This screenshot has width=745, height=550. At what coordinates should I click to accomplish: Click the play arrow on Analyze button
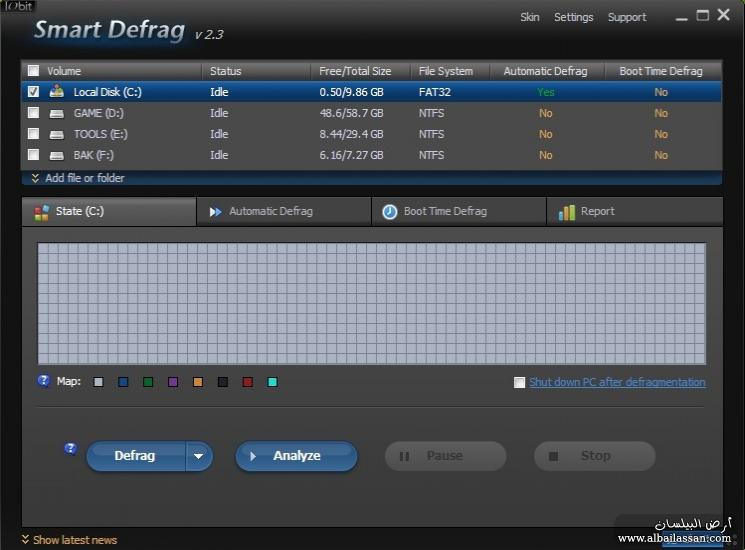point(253,456)
